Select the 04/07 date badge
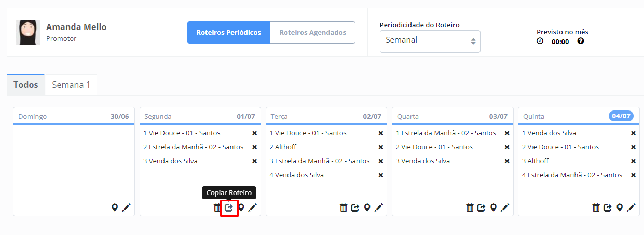 point(621,116)
